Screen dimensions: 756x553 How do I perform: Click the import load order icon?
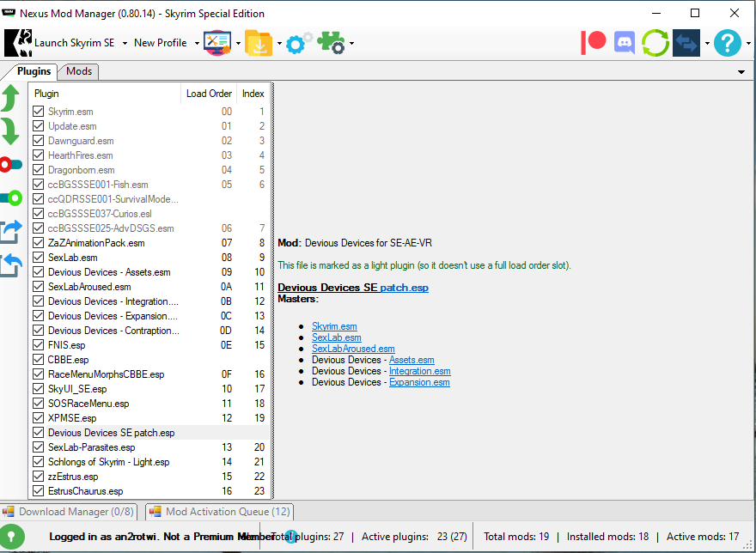(11, 265)
